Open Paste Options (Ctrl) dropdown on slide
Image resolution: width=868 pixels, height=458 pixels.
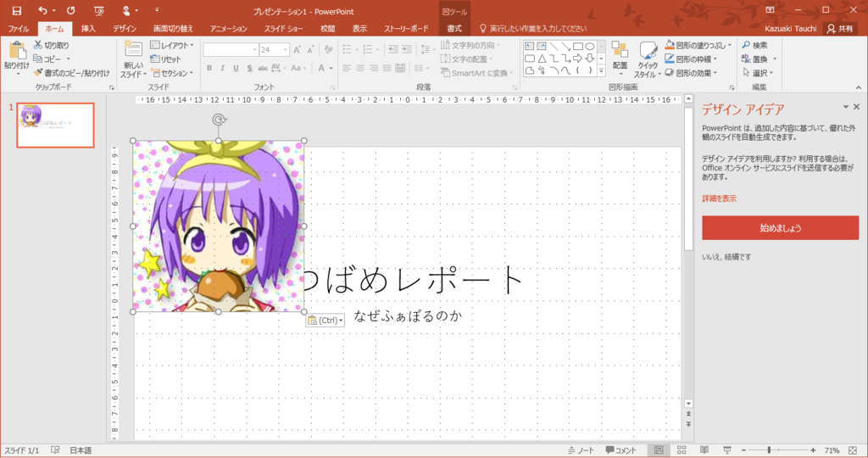pyautogui.click(x=325, y=320)
